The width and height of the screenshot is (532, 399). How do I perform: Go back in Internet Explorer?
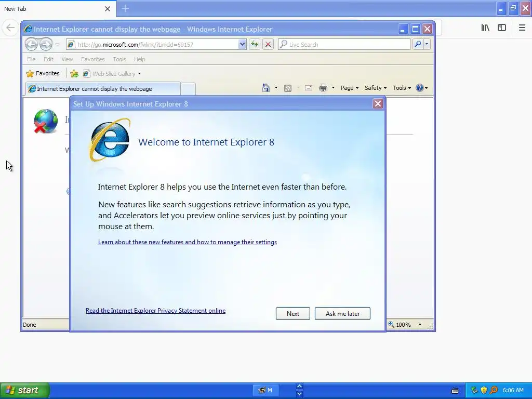31,44
